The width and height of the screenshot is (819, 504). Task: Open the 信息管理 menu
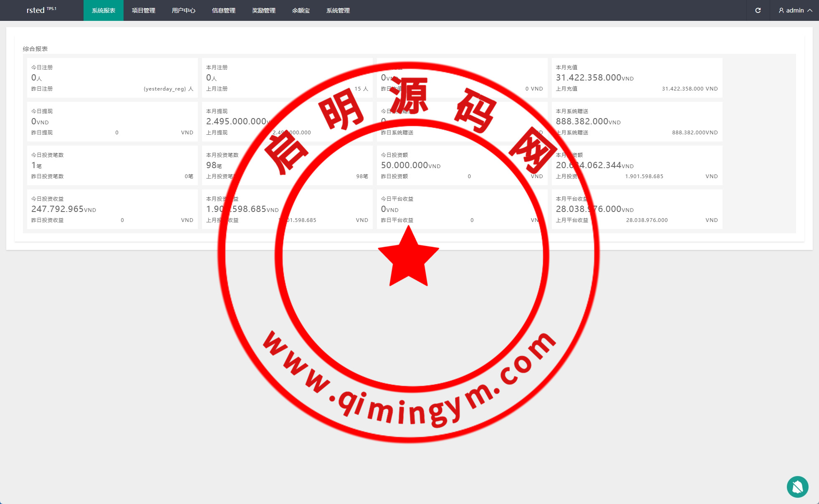coord(224,10)
